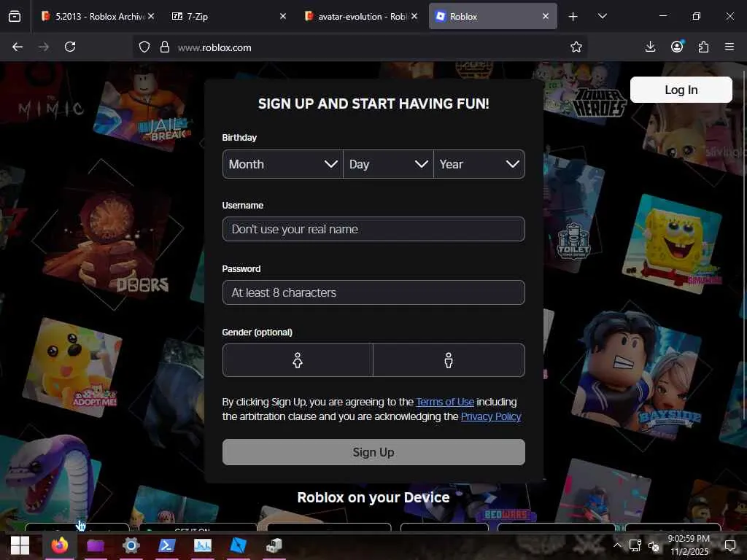The image size is (747, 560).
Task: Open Firefox from the taskbar
Action: pyautogui.click(x=60, y=545)
